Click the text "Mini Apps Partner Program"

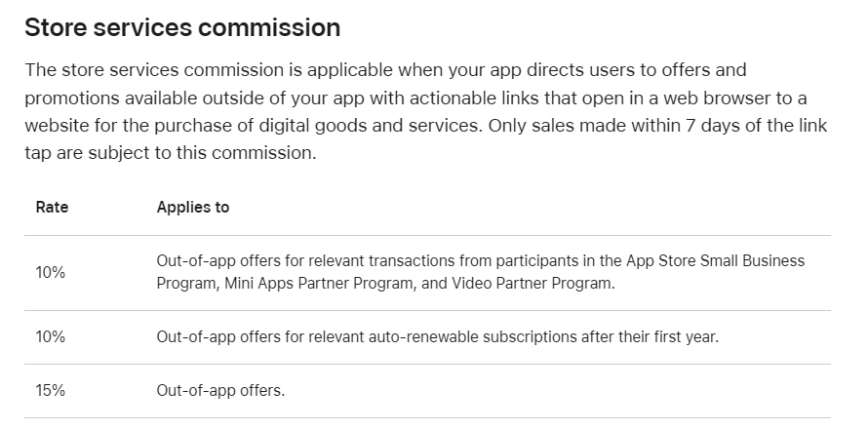[319, 284]
